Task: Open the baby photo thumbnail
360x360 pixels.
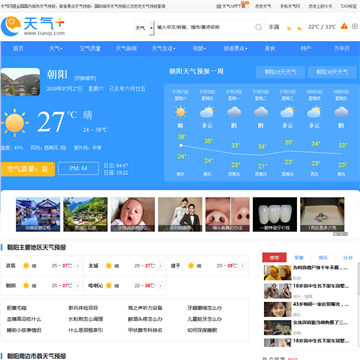Action: coord(133,214)
